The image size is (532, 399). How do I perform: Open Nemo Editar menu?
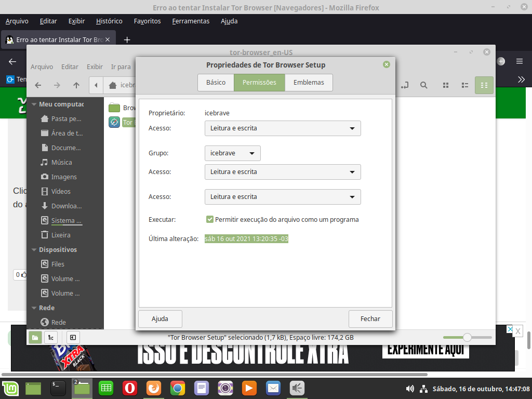pyautogui.click(x=70, y=67)
